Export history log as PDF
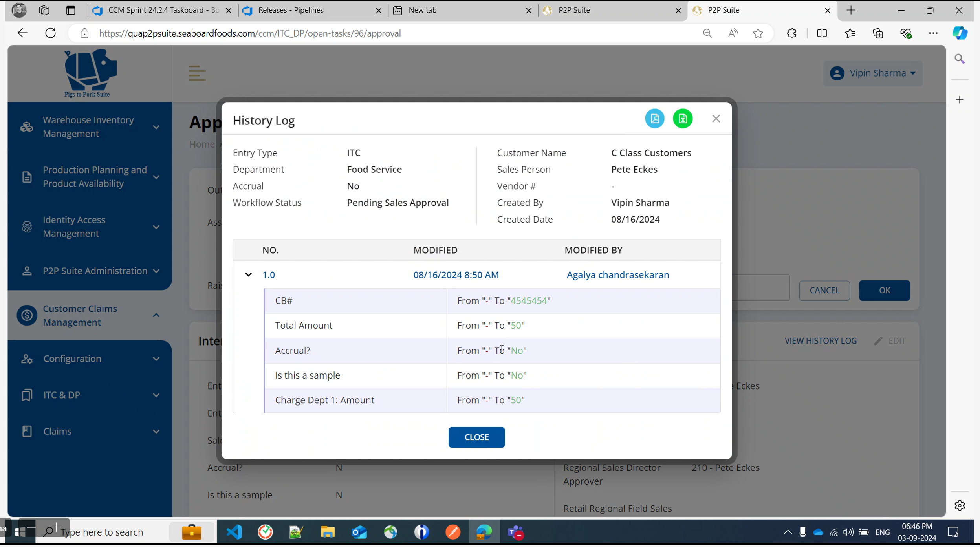The height and width of the screenshot is (547, 980). coord(654,119)
